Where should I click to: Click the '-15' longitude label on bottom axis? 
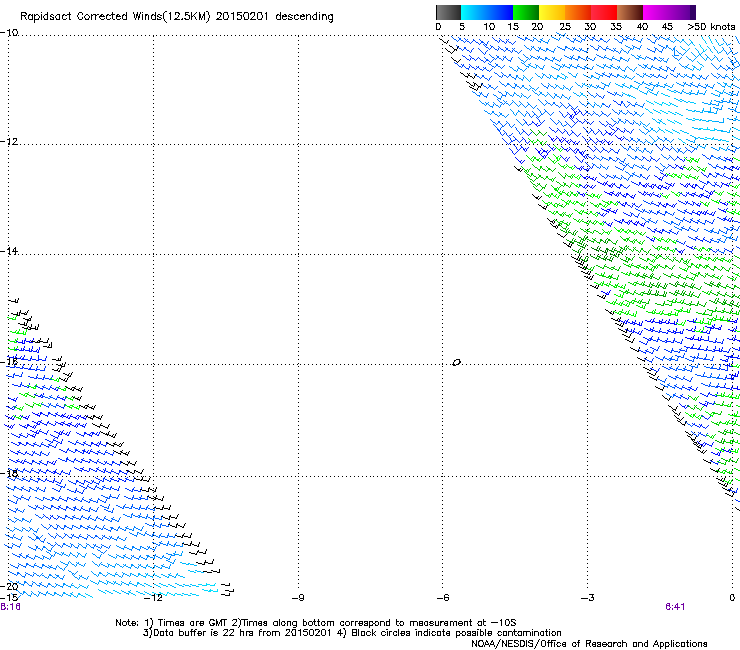coord(9,597)
